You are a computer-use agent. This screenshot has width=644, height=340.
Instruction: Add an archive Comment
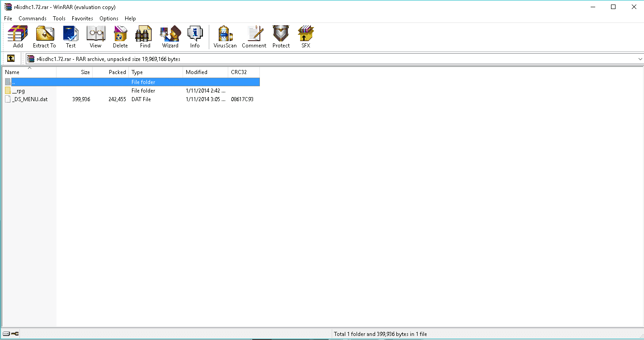click(254, 37)
